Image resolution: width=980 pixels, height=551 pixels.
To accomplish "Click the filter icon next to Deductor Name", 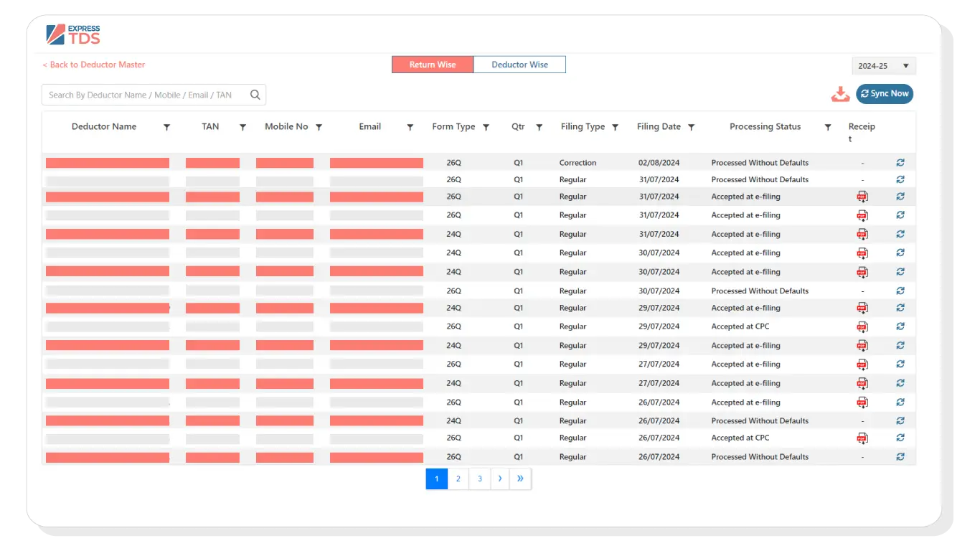I will point(166,127).
